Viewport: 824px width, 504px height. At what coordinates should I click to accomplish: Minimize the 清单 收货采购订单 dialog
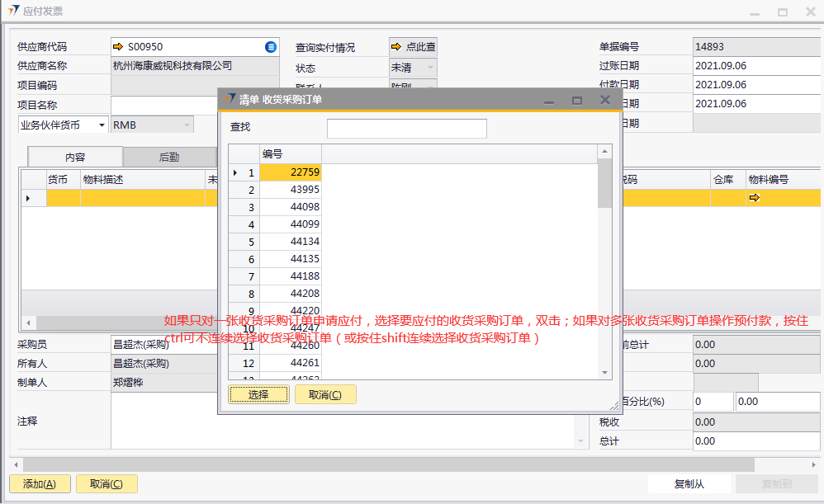pyautogui.click(x=549, y=100)
